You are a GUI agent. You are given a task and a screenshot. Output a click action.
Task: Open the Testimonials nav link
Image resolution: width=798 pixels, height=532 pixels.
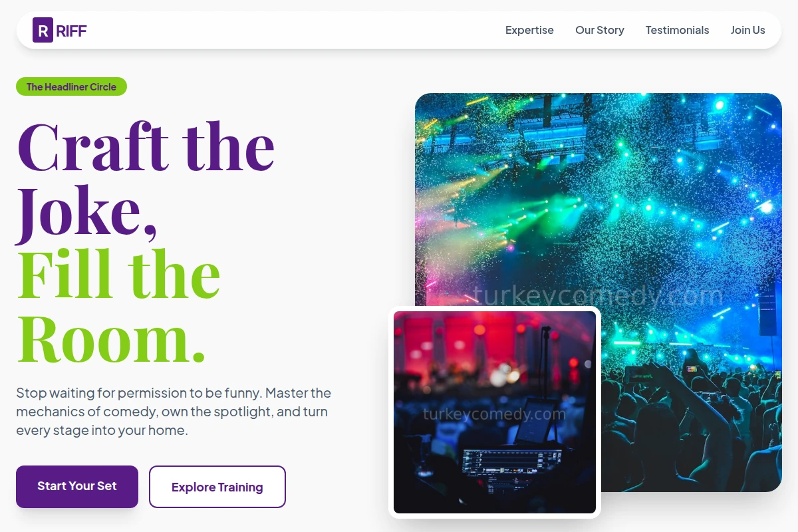(677, 30)
